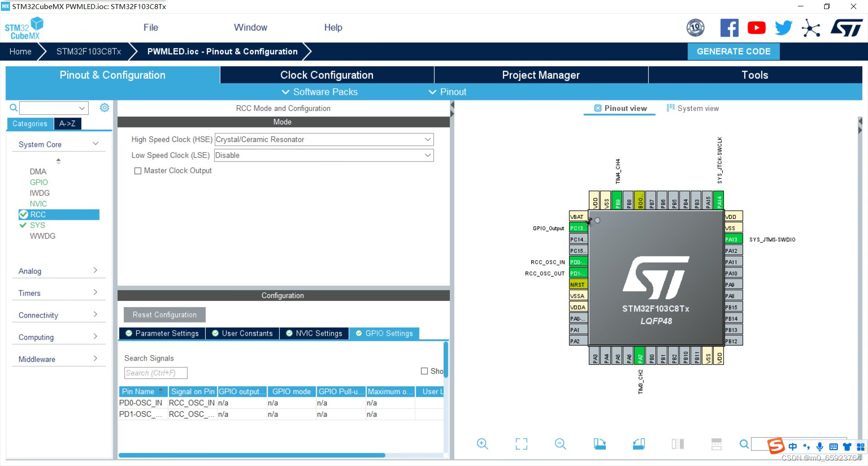Click the category search magnifier icon
868x466 pixels.
pos(14,108)
